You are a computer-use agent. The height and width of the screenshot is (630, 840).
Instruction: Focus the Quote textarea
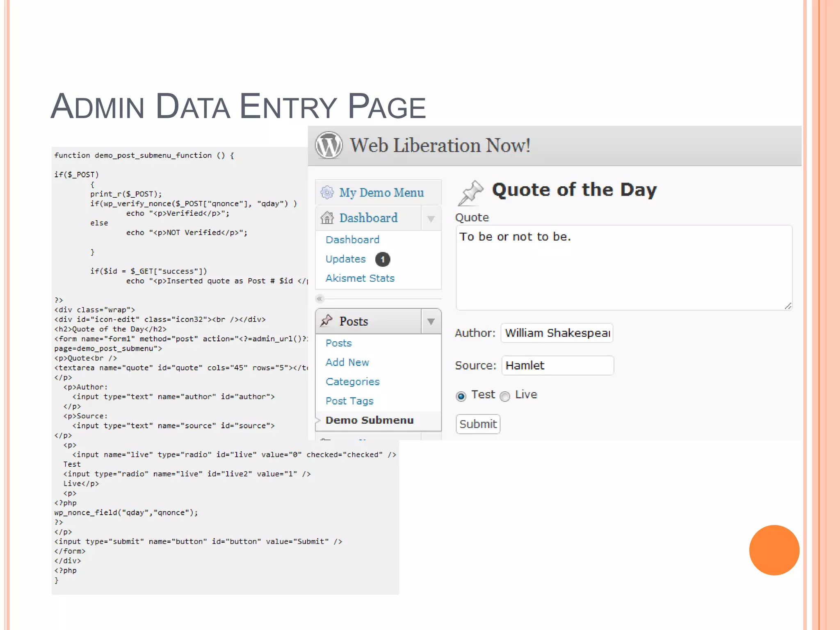pos(624,267)
